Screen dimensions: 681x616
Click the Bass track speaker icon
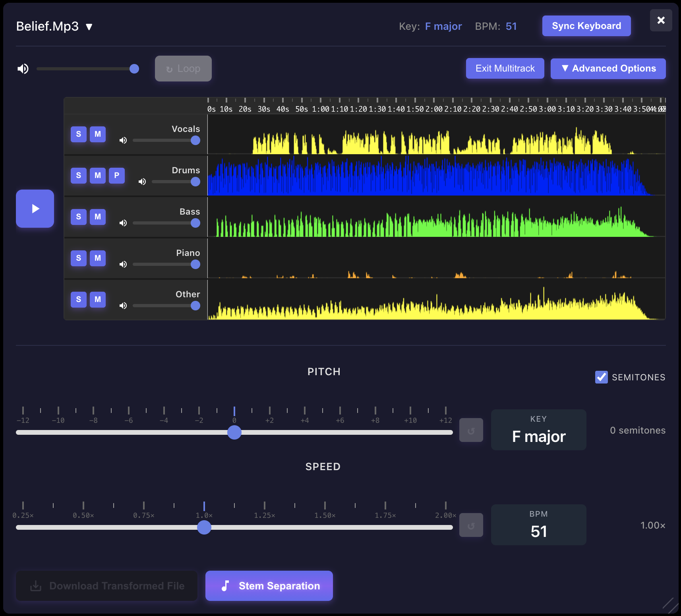(x=123, y=223)
